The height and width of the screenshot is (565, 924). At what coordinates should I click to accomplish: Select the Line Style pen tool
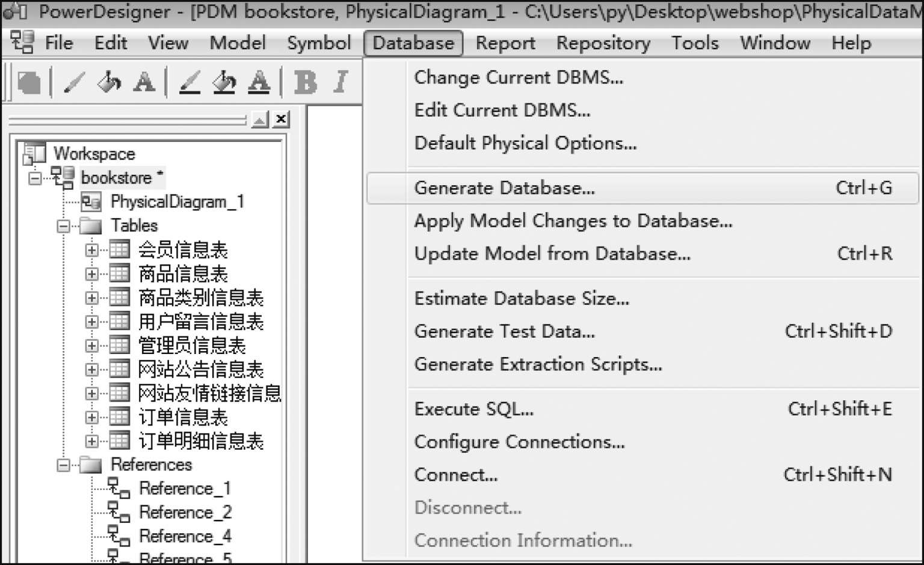73,82
